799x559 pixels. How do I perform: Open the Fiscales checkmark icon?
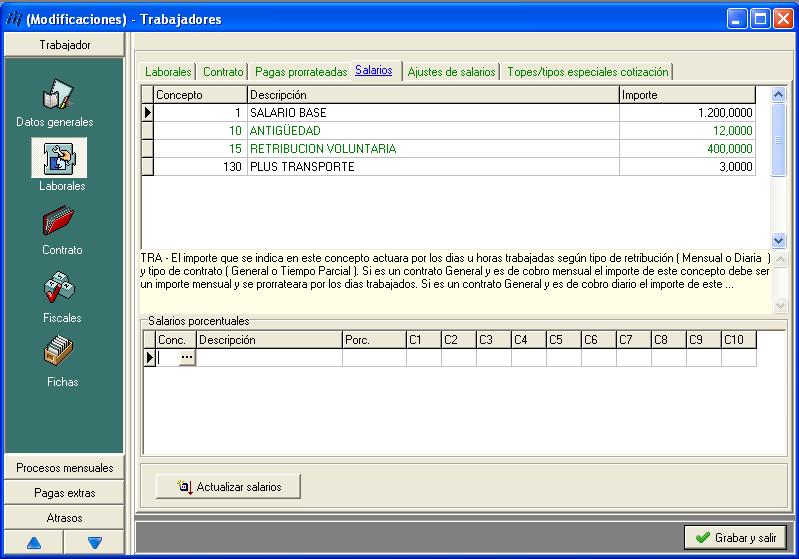pos(59,287)
